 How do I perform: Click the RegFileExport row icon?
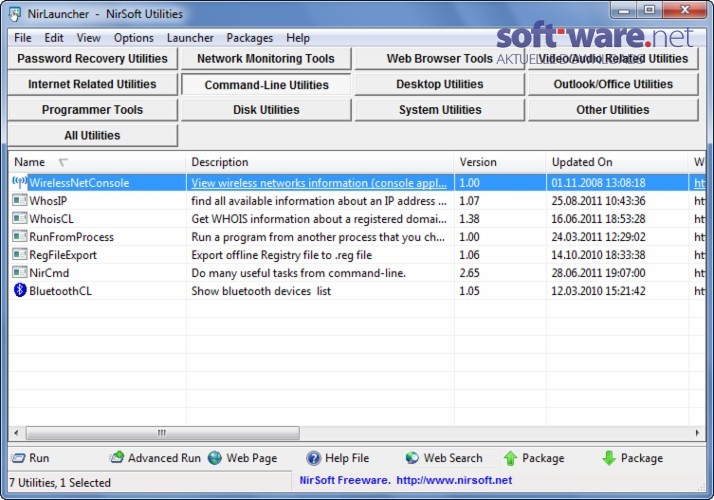click(x=20, y=255)
